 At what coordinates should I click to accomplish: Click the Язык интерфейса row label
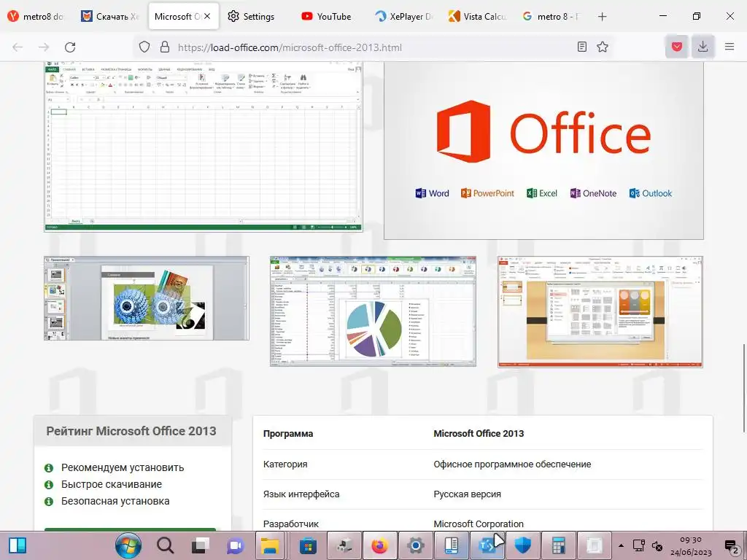click(x=301, y=494)
